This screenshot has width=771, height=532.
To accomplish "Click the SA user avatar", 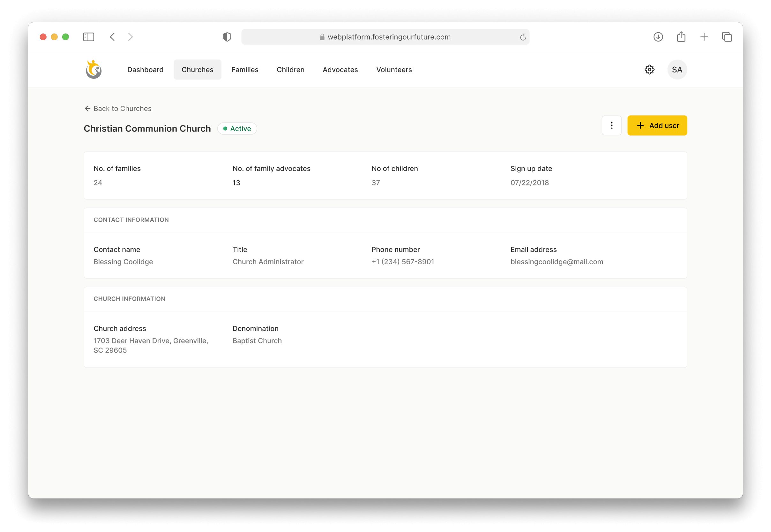I will pos(677,70).
